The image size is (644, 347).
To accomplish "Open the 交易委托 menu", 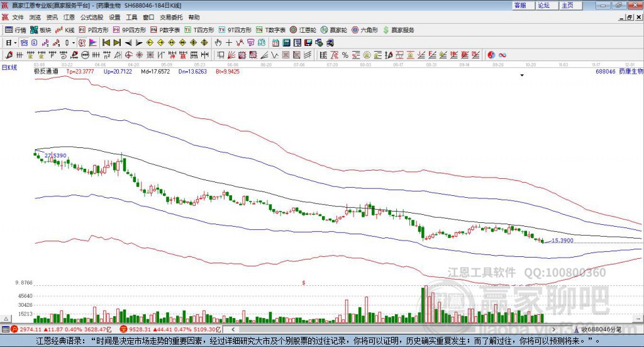I will tap(171, 17).
